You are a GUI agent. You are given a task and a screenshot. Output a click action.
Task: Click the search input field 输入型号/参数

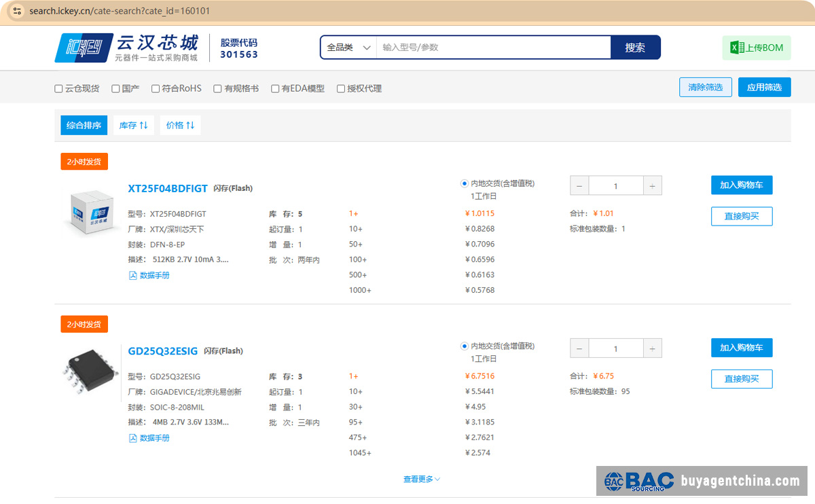pyautogui.click(x=494, y=48)
